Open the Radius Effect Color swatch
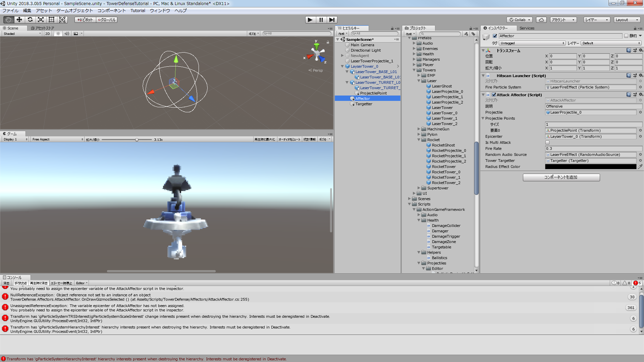Screen dimensions: 644x362 pyautogui.click(x=591, y=167)
